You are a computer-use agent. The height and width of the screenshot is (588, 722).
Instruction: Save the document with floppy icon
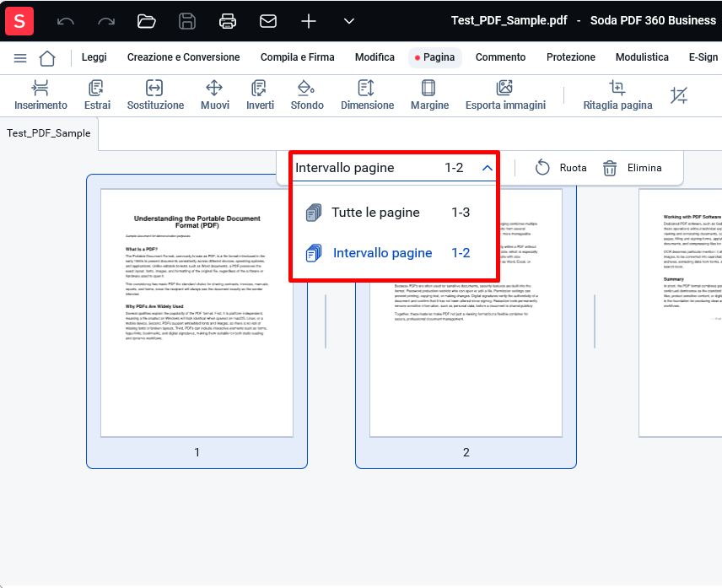[187, 21]
